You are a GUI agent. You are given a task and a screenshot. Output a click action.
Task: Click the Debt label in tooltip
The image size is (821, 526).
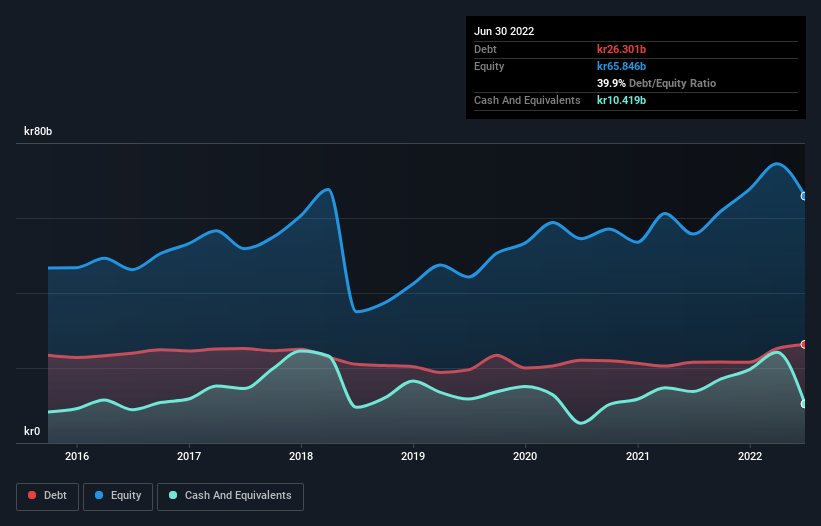pos(485,49)
